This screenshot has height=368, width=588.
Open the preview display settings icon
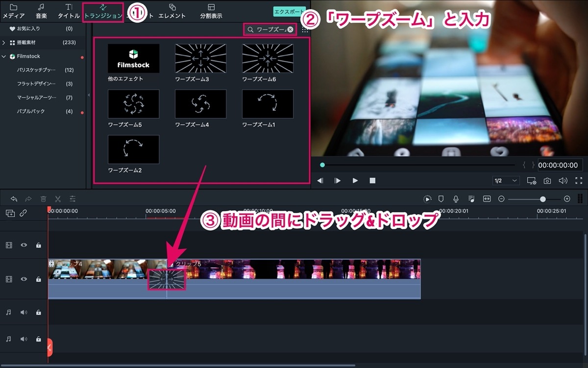(x=532, y=181)
